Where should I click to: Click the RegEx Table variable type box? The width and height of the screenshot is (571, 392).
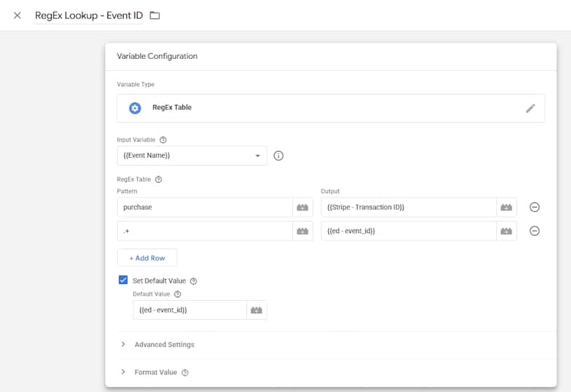pyautogui.click(x=331, y=108)
